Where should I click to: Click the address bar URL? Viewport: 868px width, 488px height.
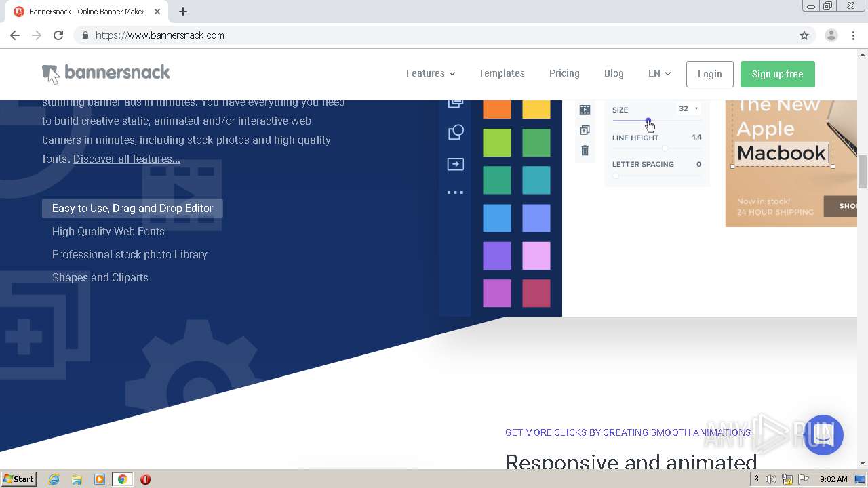coord(160,35)
